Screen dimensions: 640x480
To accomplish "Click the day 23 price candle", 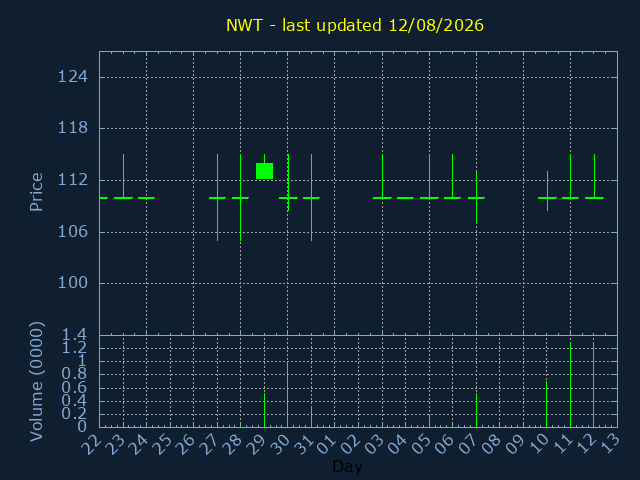I will click(x=123, y=176).
